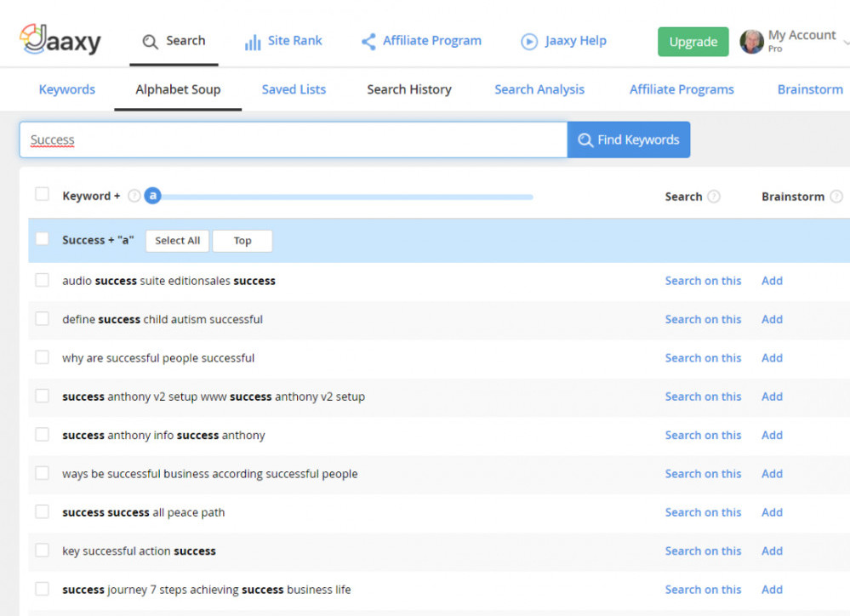Check the 'success anthony info' row checkbox
Viewport: 850px width, 616px height.
coord(42,434)
